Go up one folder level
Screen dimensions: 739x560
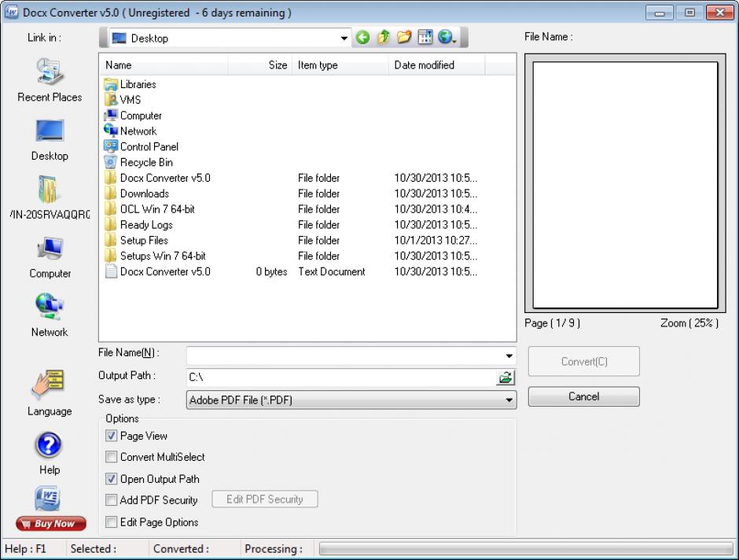(x=383, y=37)
